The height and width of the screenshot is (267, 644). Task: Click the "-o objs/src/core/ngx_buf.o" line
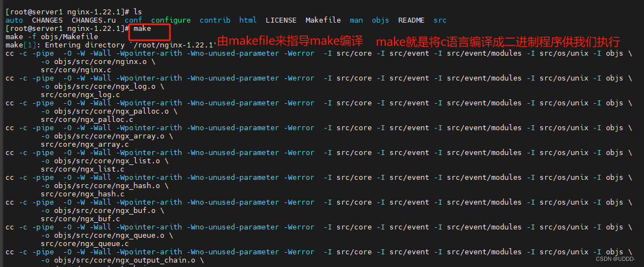[x=103, y=210]
